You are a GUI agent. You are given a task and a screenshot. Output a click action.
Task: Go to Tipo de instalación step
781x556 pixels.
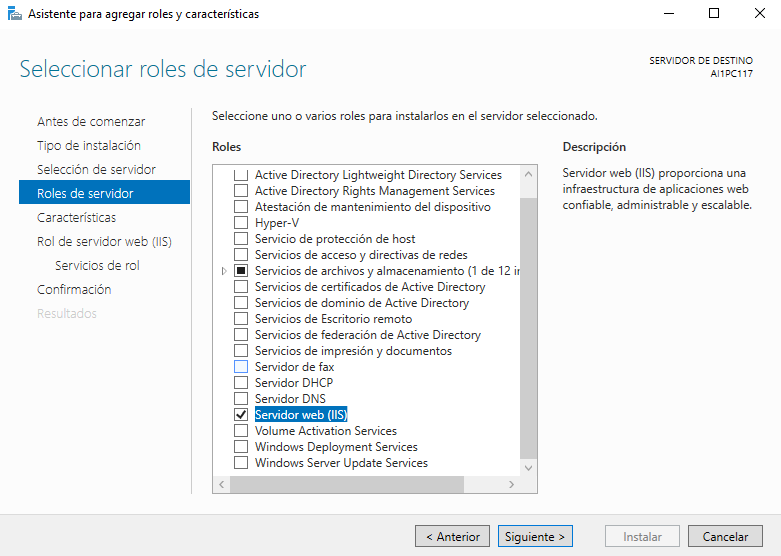click(x=89, y=145)
